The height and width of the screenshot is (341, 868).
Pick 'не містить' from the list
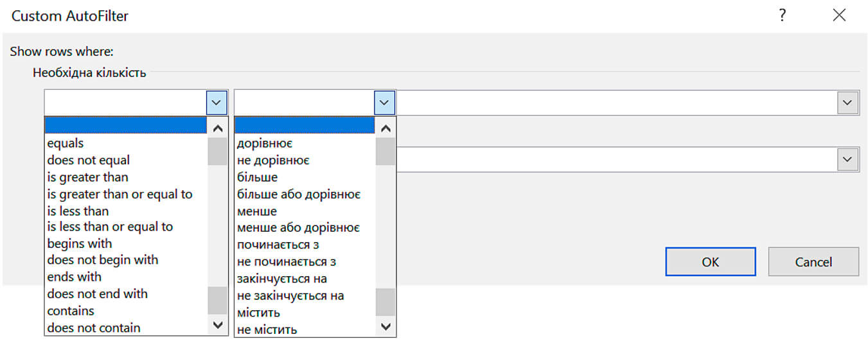pyautogui.click(x=267, y=329)
